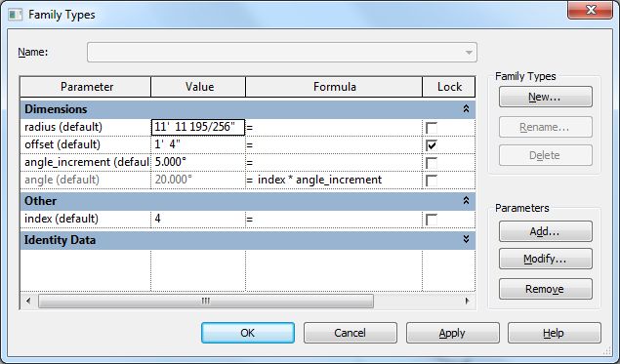The width and height of the screenshot is (620, 364).
Task: Click the Cancel button
Action: pyautogui.click(x=351, y=333)
